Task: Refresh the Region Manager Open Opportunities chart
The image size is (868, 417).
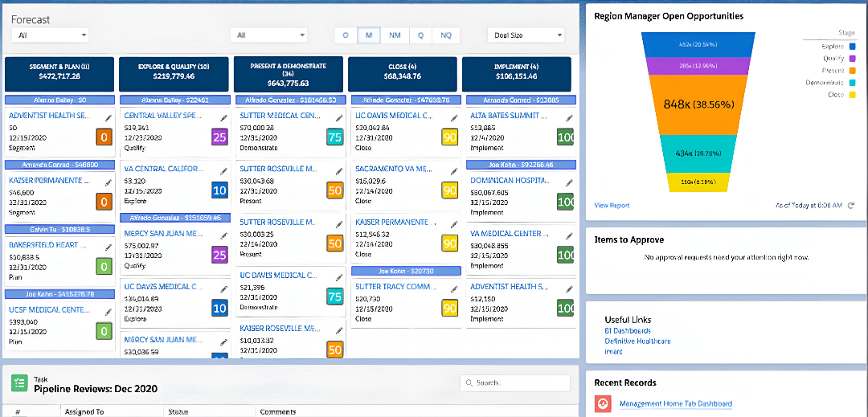Action: [x=851, y=205]
